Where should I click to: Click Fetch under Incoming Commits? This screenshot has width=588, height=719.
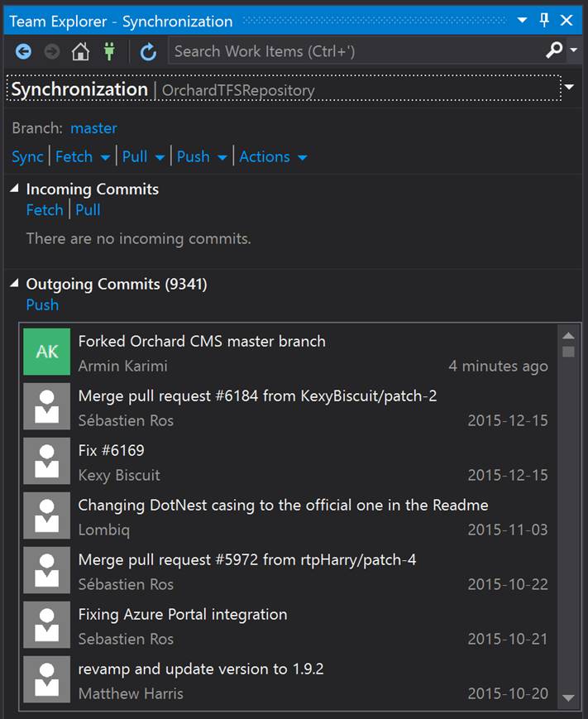pos(45,210)
